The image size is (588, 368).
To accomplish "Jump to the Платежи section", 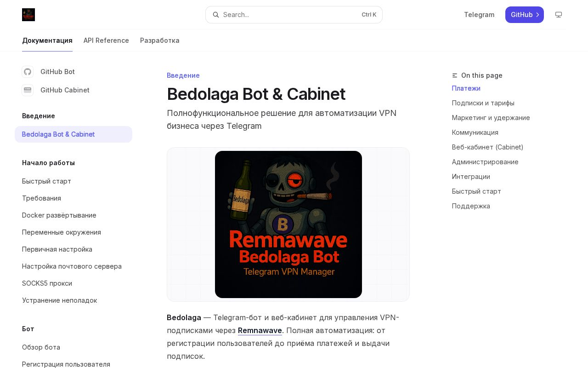I will pos(466,88).
